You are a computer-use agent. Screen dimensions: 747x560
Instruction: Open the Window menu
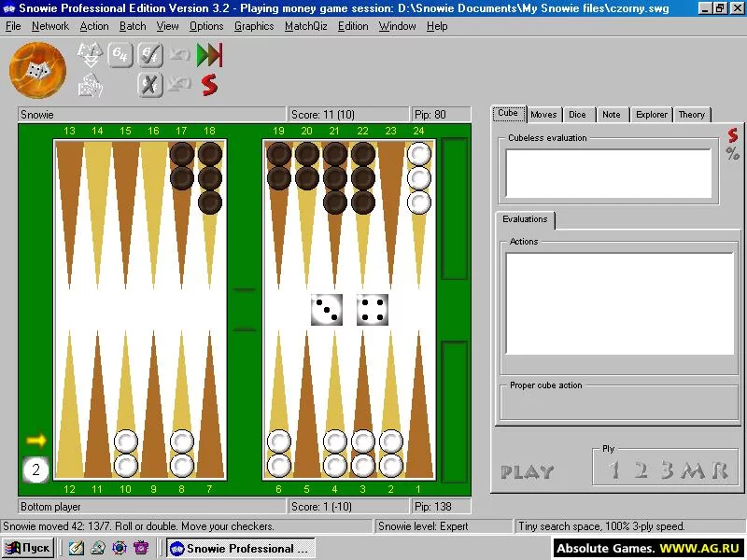coord(398,26)
